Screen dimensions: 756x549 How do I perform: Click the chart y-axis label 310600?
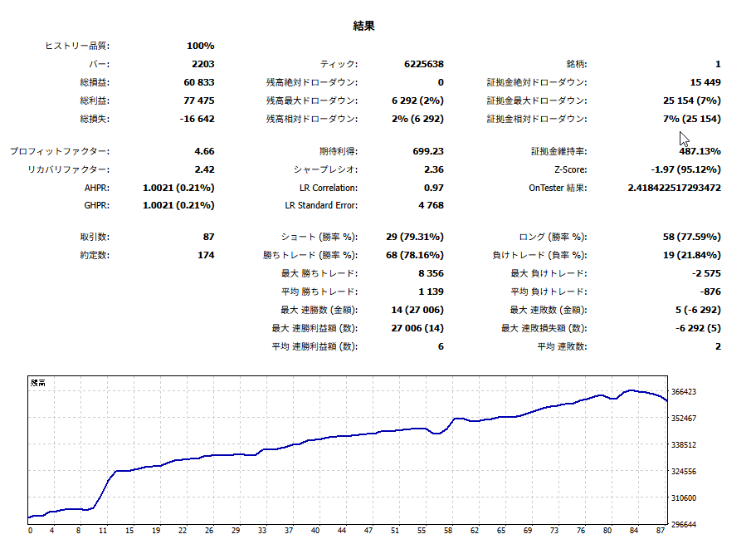coord(684,498)
